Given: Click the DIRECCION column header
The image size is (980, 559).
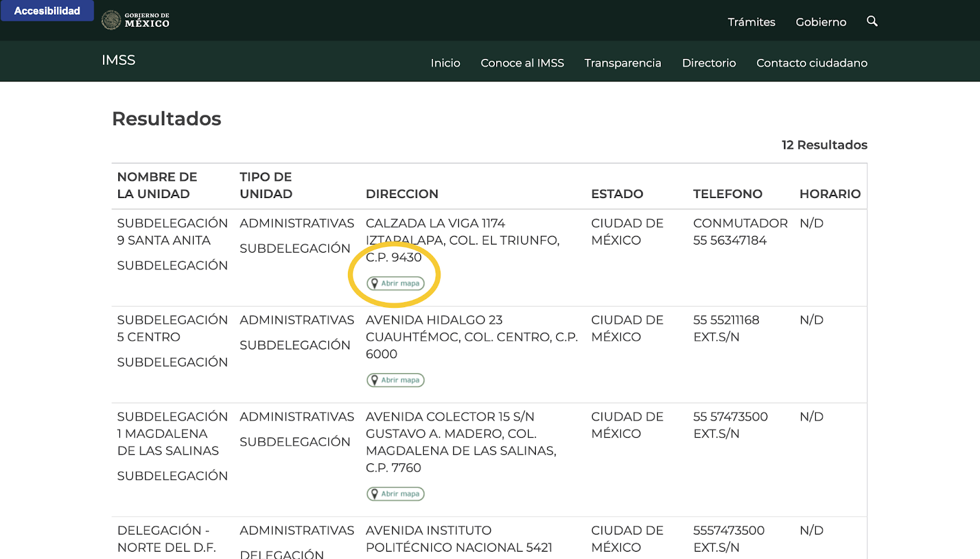Looking at the screenshot, I should [402, 194].
